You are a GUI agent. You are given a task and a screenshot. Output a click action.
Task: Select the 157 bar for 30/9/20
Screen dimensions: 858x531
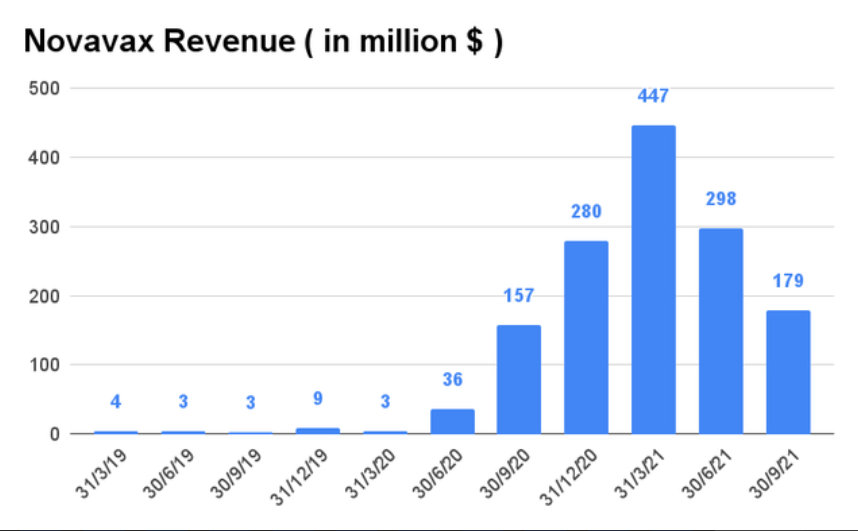click(519, 380)
